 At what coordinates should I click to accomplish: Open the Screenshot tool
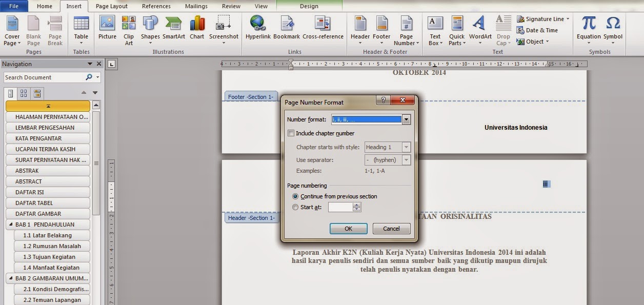click(224, 31)
